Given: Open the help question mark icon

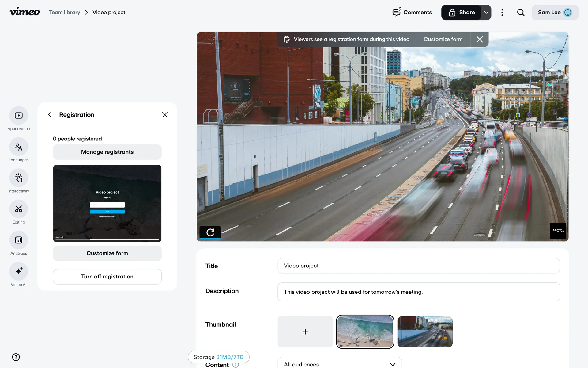Looking at the screenshot, I should coord(16,357).
